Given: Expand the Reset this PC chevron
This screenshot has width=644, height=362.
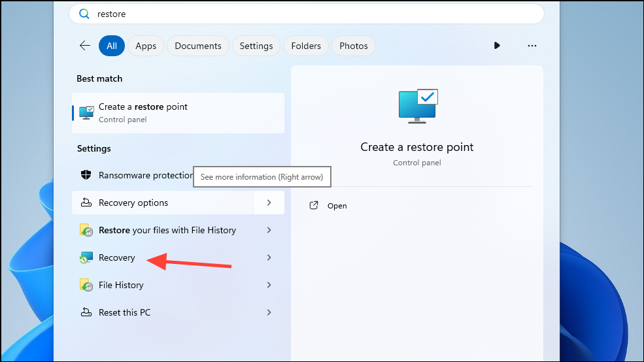Looking at the screenshot, I should tap(269, 312).
